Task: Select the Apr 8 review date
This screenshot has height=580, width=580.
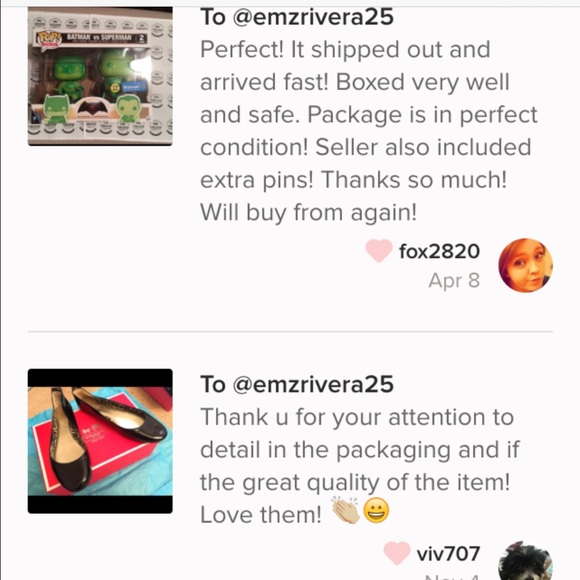Action: (x=454, y=281)
